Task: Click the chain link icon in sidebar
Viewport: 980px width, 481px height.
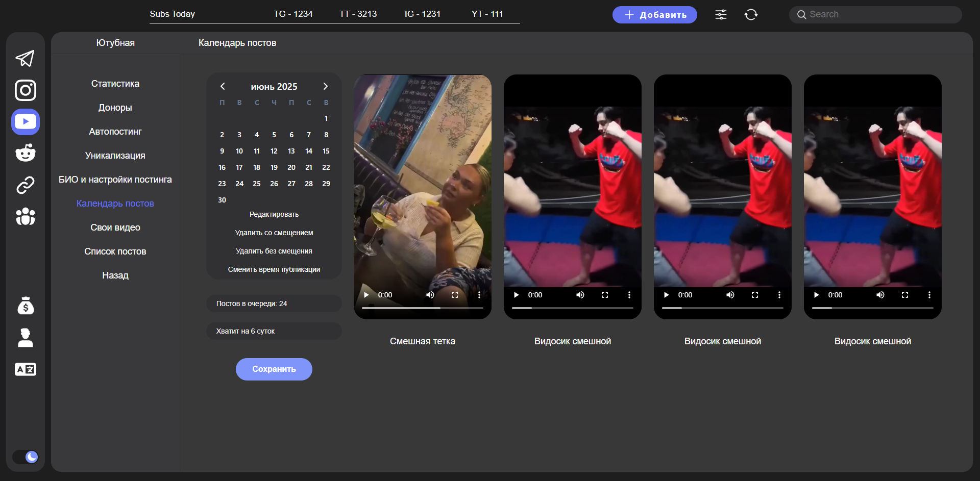Action: tap(25, 185)
